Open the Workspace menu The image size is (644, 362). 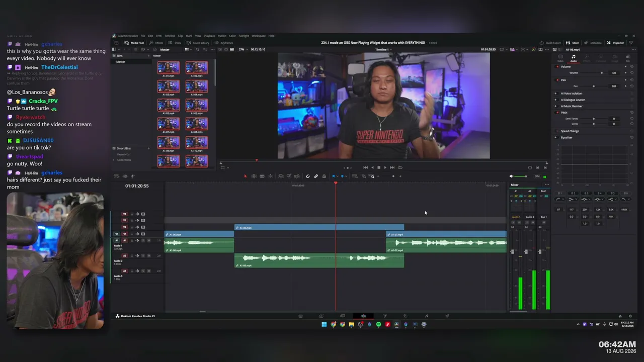pyautogui.click(x=259, y=36)
